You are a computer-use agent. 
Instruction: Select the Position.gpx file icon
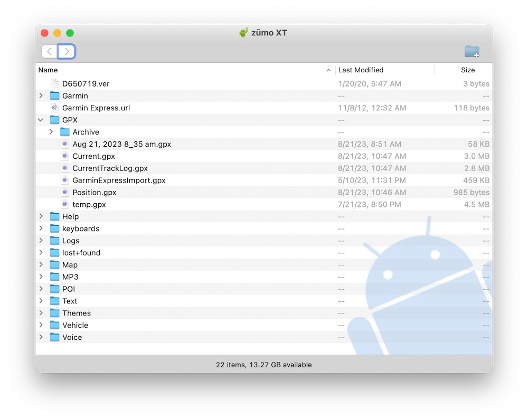click(64, 193)
